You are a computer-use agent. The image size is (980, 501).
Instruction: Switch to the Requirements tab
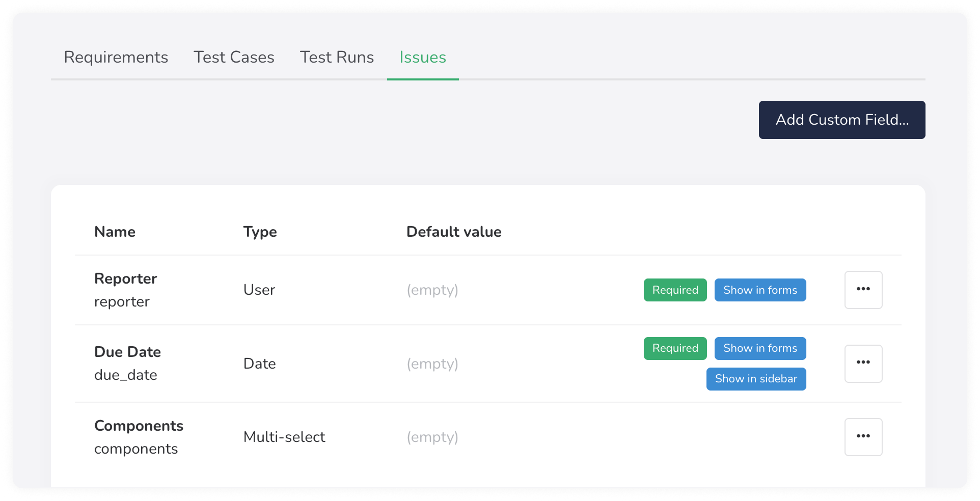(116, 57)
